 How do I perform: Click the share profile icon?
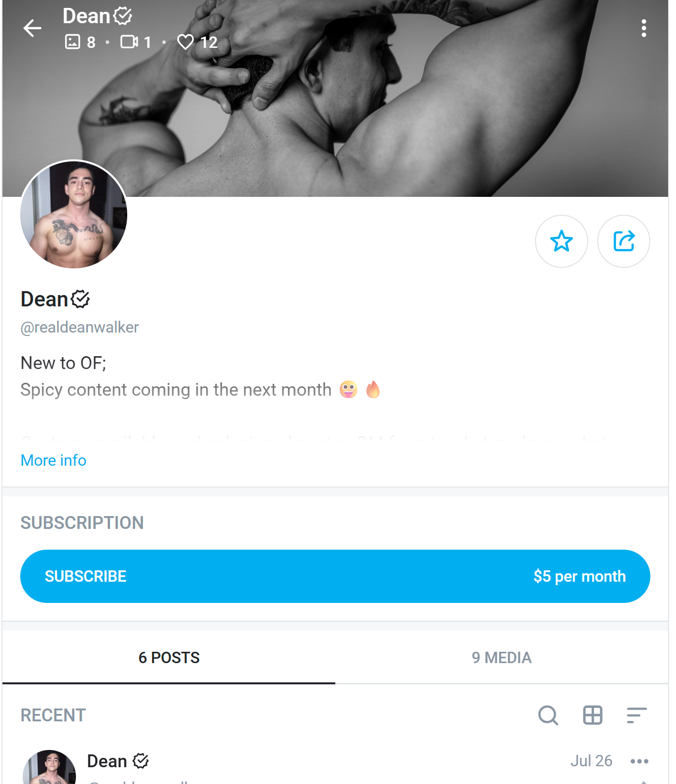(x=623, y=241)
